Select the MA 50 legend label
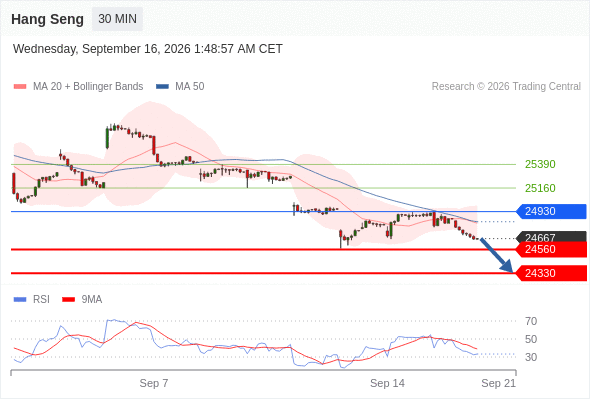Viewport: 590px width, 400px height. click(190, 87)
